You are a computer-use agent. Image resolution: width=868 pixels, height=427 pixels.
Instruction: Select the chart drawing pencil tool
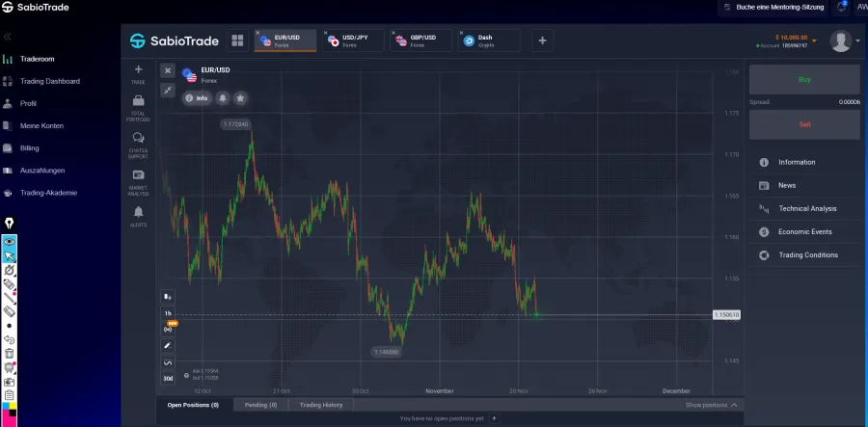click(168, 346)
